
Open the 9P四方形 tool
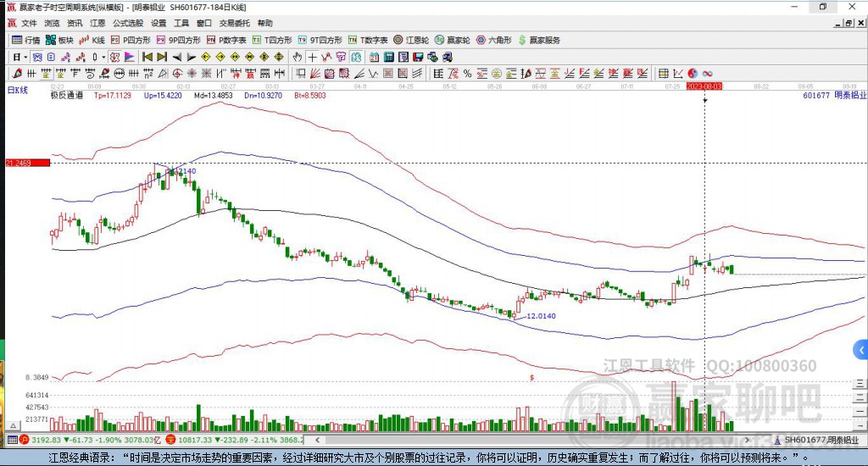coord(179,40)
